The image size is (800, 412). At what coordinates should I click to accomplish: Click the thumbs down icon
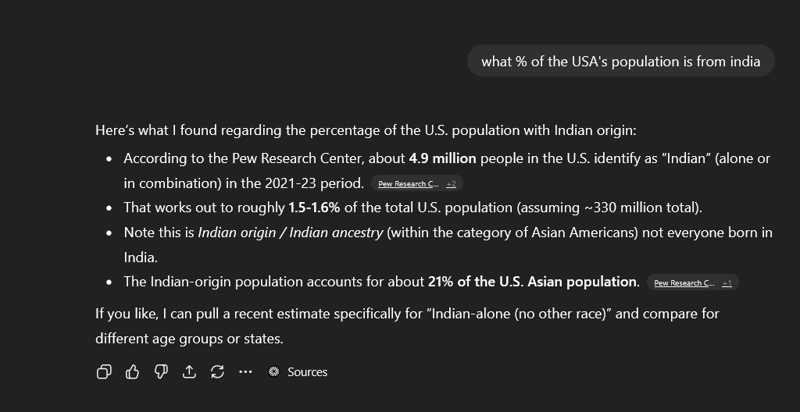pyautogui.click(x=160, y=372)
